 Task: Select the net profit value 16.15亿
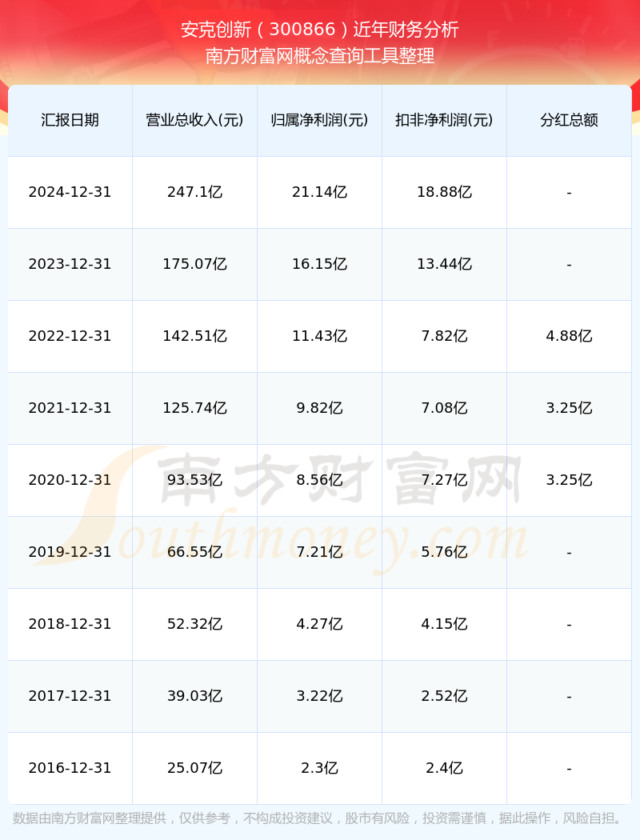click(x=319, y=264)
